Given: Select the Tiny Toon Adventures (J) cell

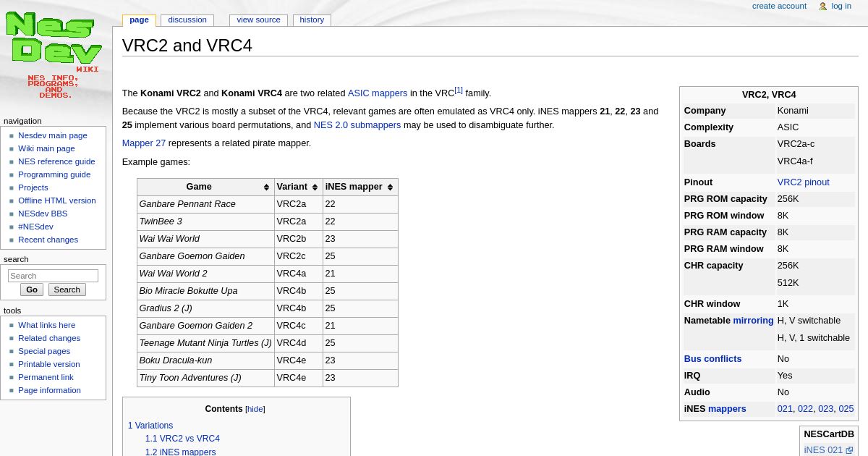Looking at the screenshot, I should (205, 378).
